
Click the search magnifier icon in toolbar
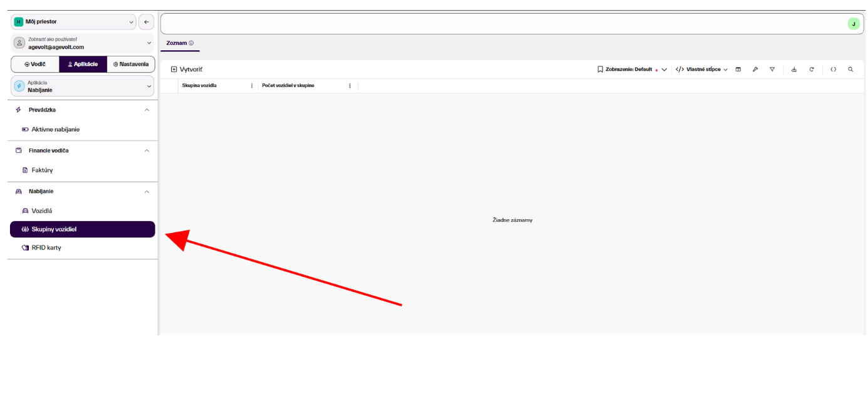pos(850,70)
